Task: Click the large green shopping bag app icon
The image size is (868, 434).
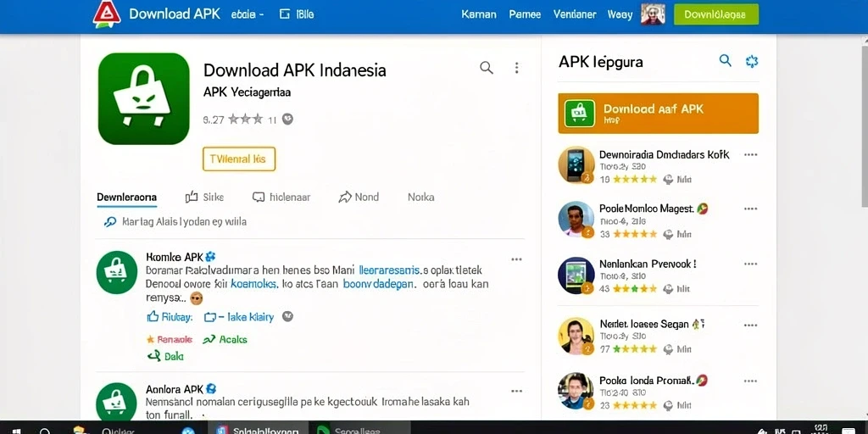Action: (143, 98)
